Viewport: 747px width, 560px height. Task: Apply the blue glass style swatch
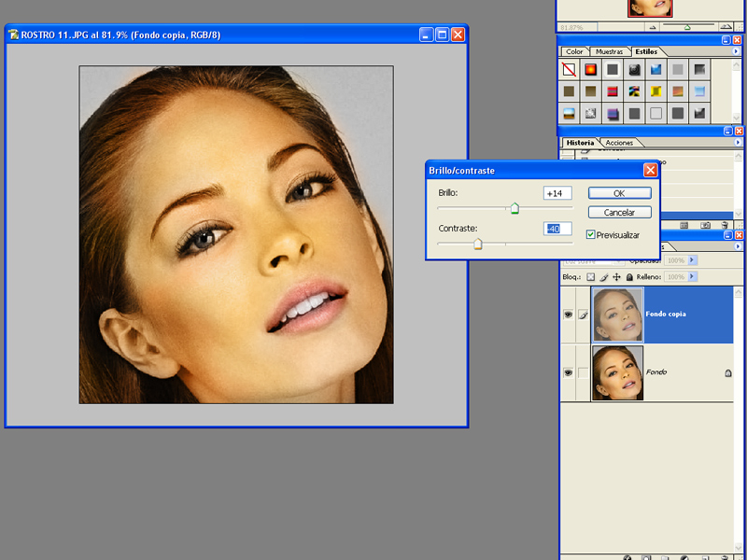click(656, 70)
